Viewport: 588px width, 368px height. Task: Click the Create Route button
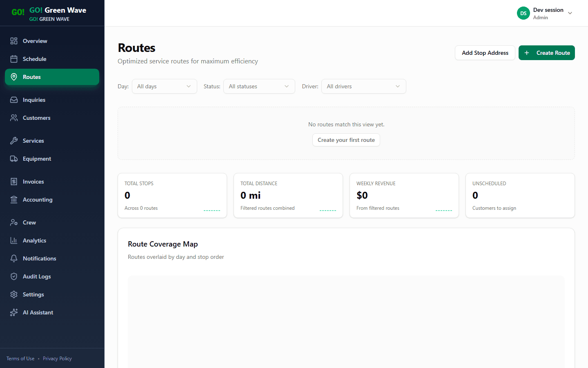(546, 53)
